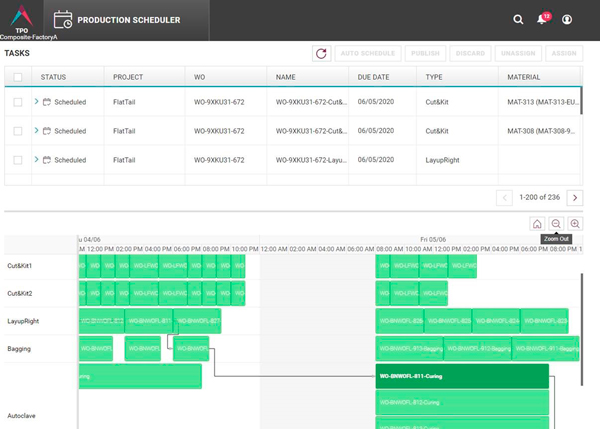This screenshot has width=600, height=429.
Task: Select the WO-BNWOFL-911-Bagging bar
Action: click(x=545, y=349)
